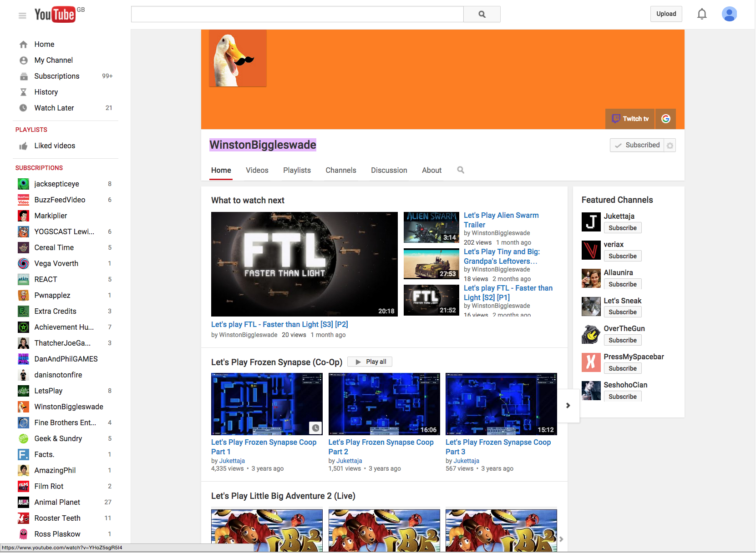The width and height of the screenshot is (756, 553).
Task: Click the OverTheGun channel avatar
Action: [591, 334]
